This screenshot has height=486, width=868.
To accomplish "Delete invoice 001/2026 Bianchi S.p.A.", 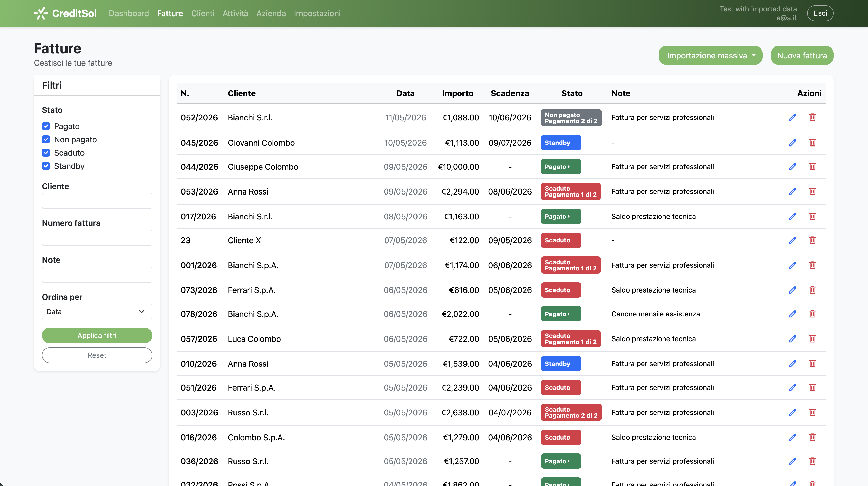I will (812, 265).
